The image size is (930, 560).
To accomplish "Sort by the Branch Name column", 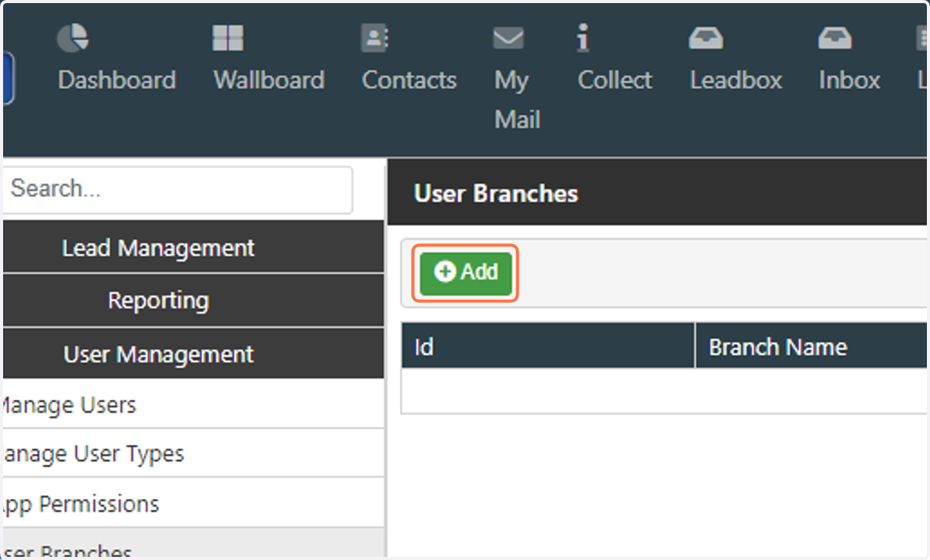I will pos(811,346).
